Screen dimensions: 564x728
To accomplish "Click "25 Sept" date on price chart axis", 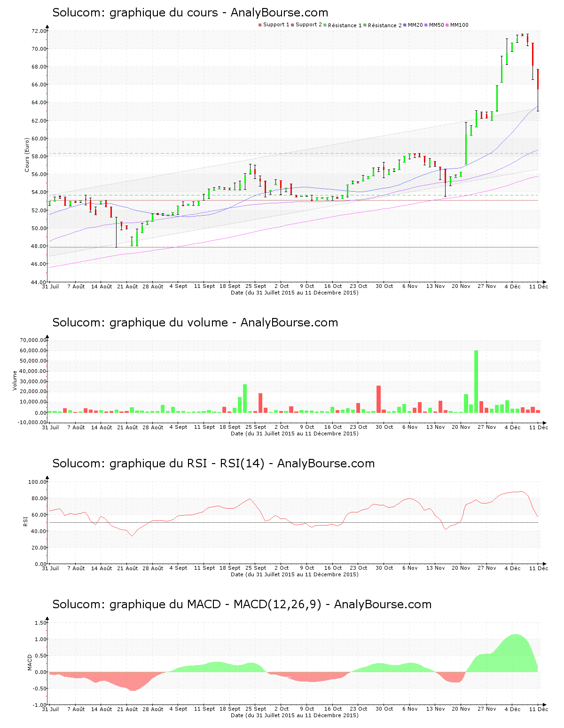I will coord(256,286).
